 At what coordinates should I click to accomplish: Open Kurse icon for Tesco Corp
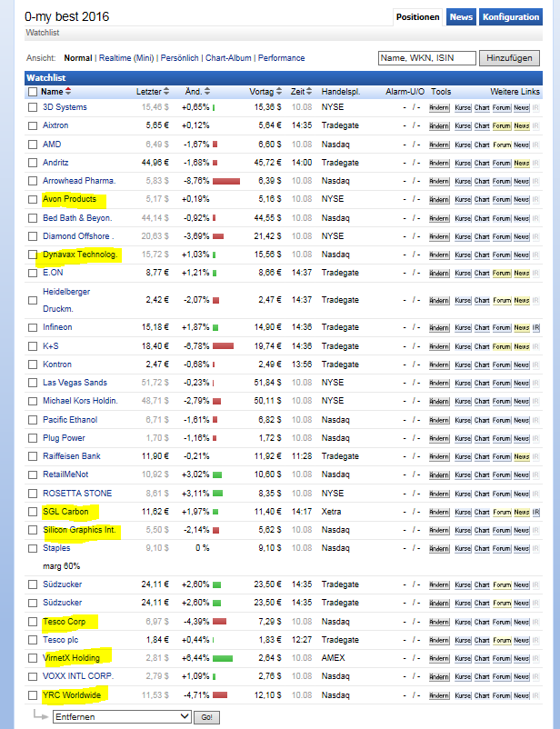(463, 622)
